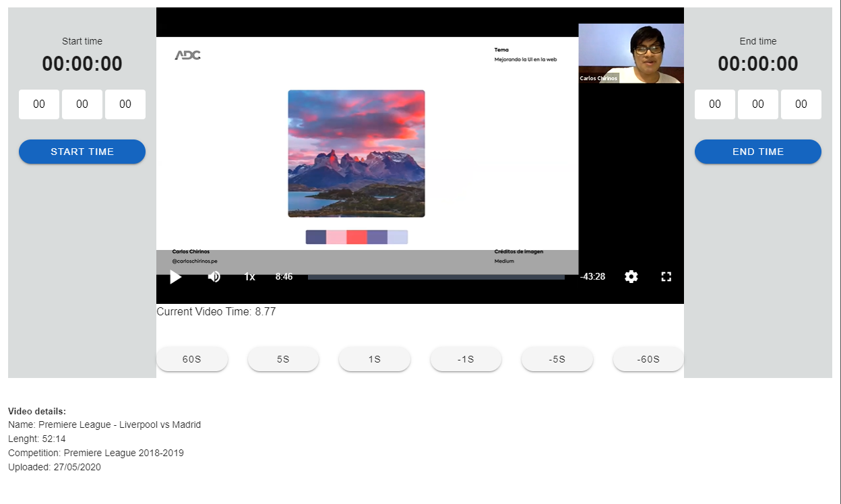Image resolution: width=841 pixels, height=504 pixels.
Task: Select the End time heading panel
Action: [757, 41]
